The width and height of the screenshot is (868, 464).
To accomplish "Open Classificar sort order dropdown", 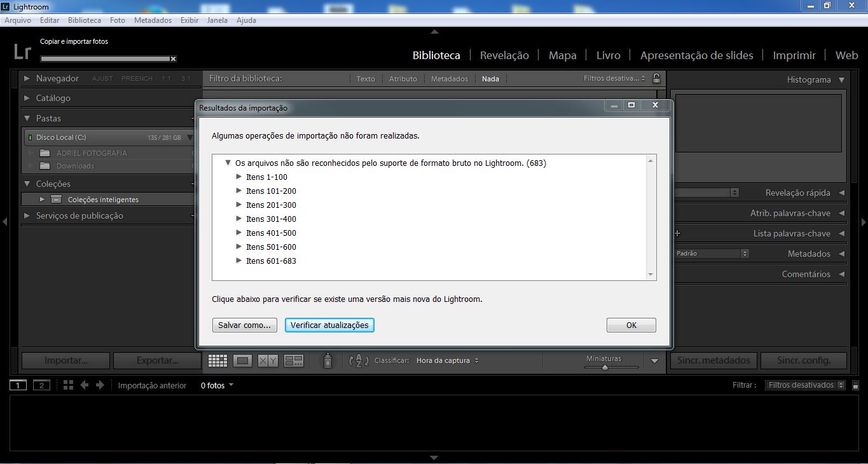I will click(447, 360).
